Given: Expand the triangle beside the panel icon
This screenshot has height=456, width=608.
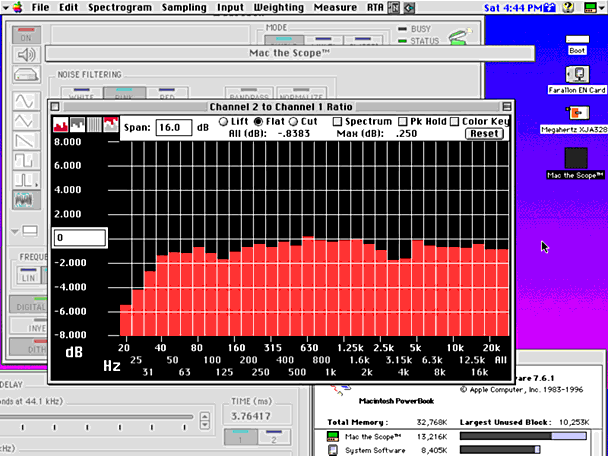Looking at the screenshot, I should click(x=15, y=231).
